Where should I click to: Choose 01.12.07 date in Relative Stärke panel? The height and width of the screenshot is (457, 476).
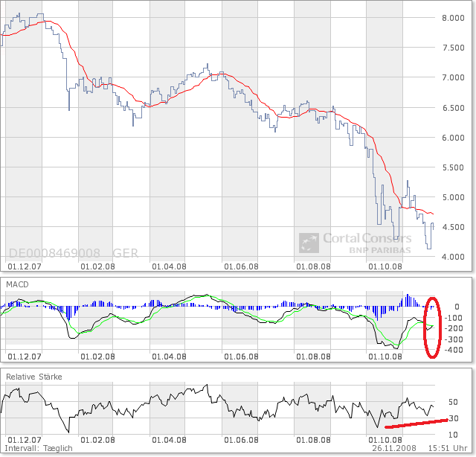pyautogui.click(x=25, y=440)
